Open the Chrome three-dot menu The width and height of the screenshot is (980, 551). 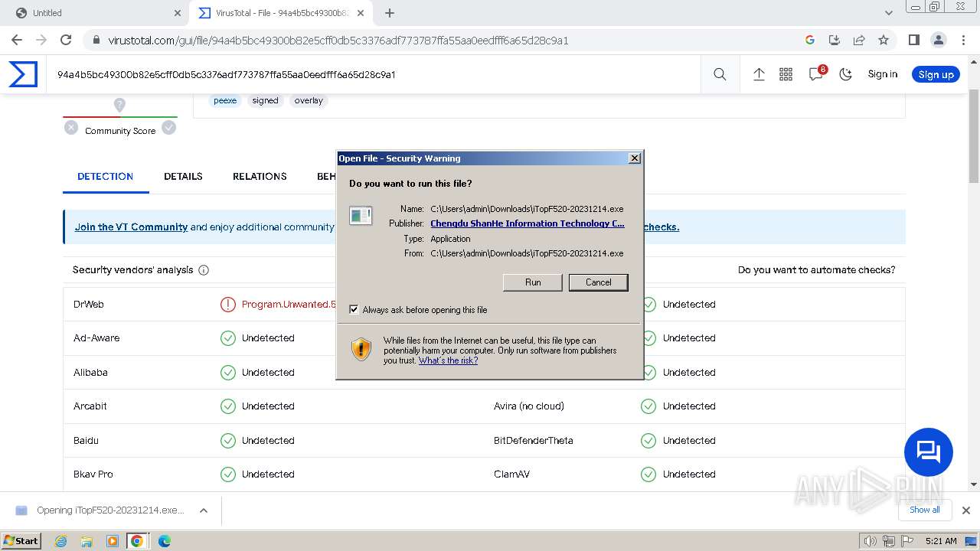962,40
